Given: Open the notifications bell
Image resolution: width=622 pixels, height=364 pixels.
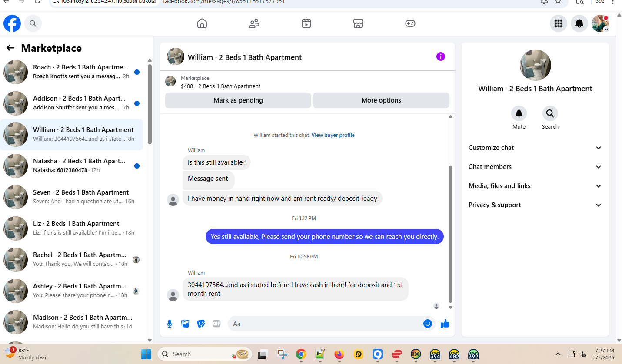Looking at the screenshot, I should (x=579, y=23).
